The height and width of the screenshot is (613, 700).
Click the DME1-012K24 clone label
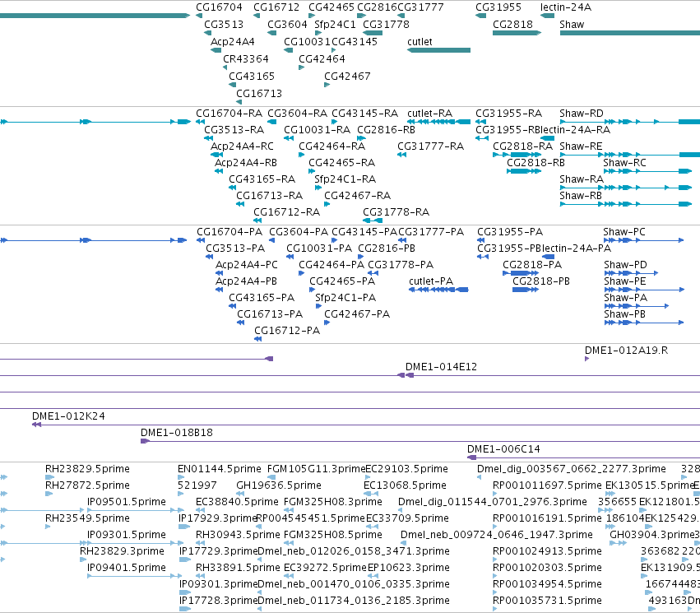coord(68,416)
